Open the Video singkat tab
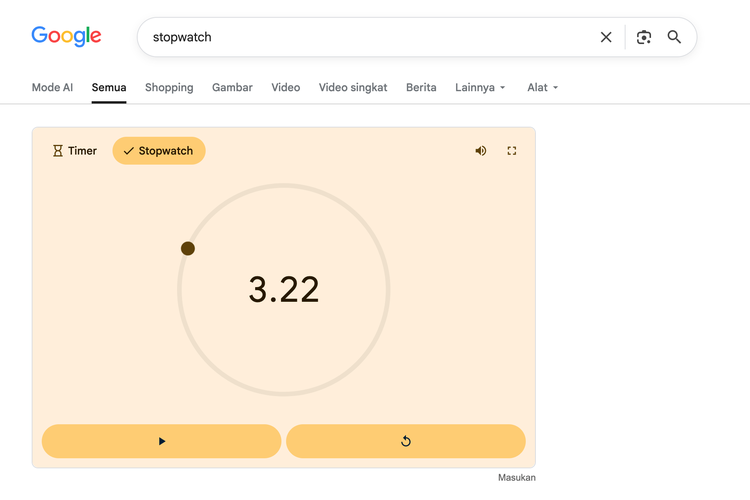Viewport: 750px width, 500px height. coord(353,88)
